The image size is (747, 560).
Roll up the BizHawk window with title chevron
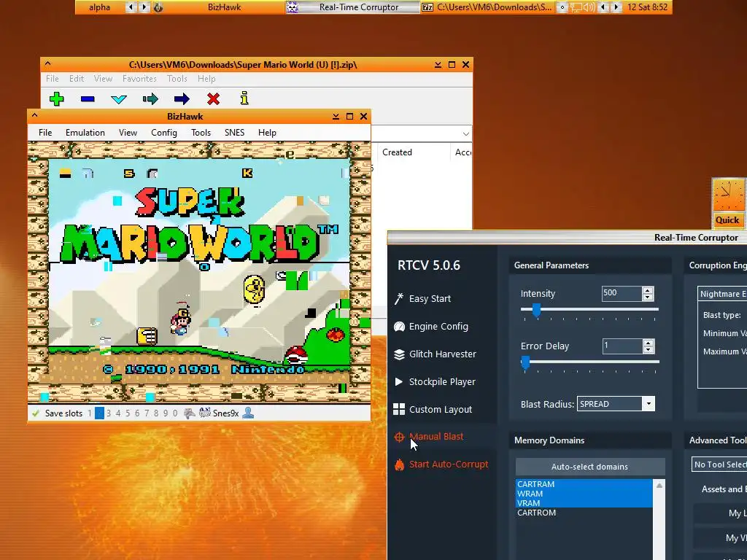click(x=34, y=115)
